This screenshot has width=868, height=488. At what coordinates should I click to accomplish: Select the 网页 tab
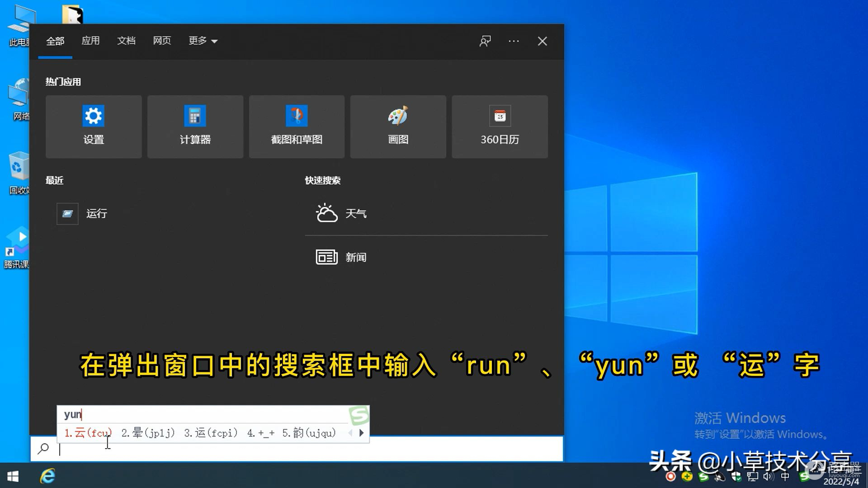pos(162,41)
